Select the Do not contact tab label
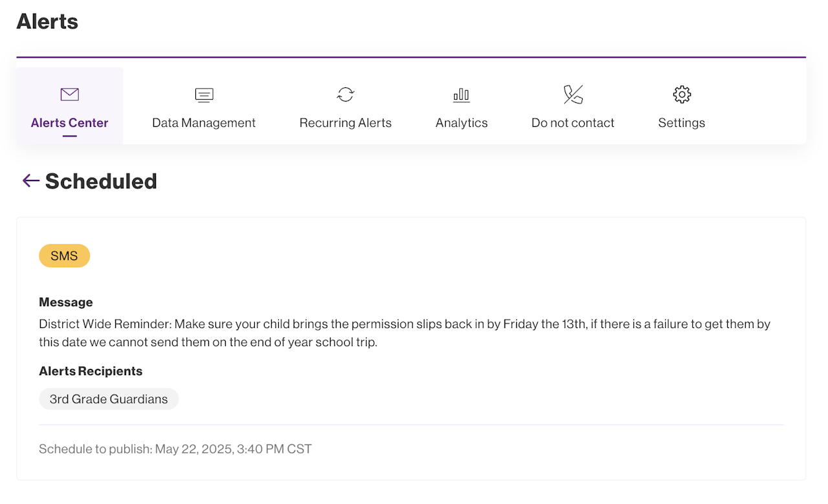This screenshot has height=504, width=828. [572, 123]
